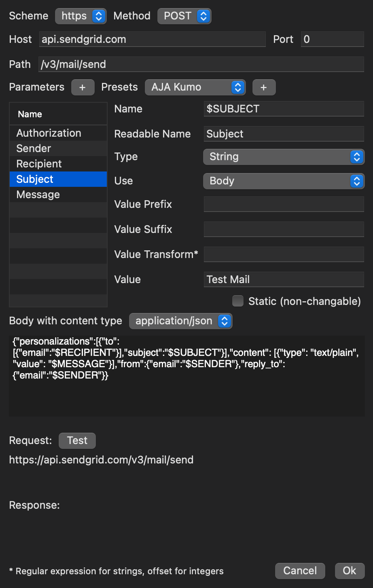The width and height of the screenshot is (373, 588).
Task: Click the Value Prefix field
Action: pos(284,204)
